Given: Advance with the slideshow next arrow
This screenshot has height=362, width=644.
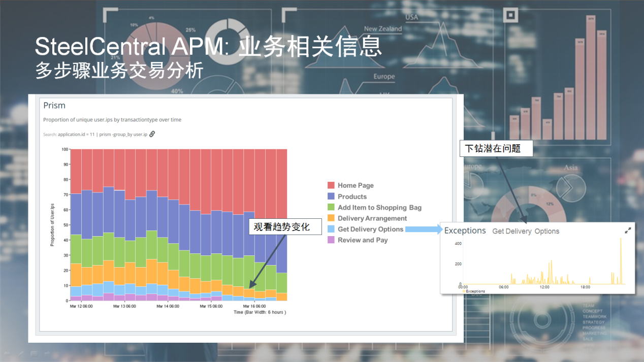Looking at the screenshot, I should [x=47, y=353].
